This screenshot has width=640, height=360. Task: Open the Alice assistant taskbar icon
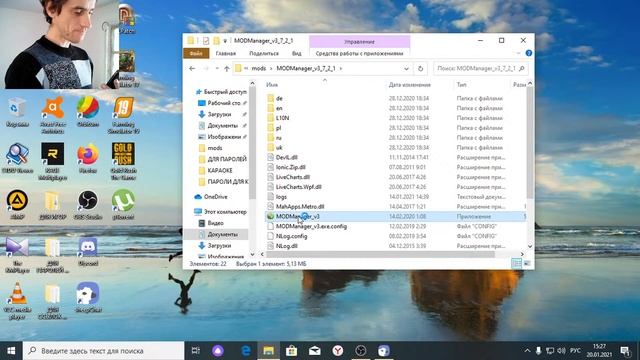click(218, 351)
